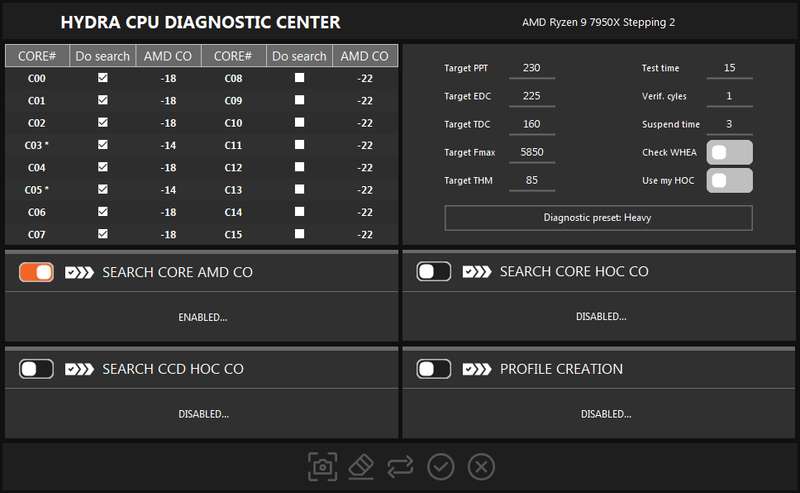Enable the SEARCH CORE HOC CO toggle
The height and width of the screenshot is (493, 800).
pos(434,272)
